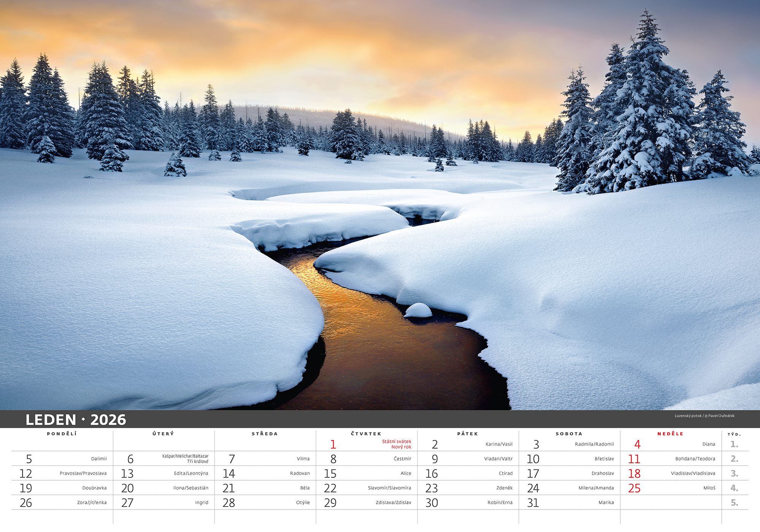This screenshot has height=532, width=760.
Task: Click the LEDEN 2026 month title
Action: tap(76, 420)
